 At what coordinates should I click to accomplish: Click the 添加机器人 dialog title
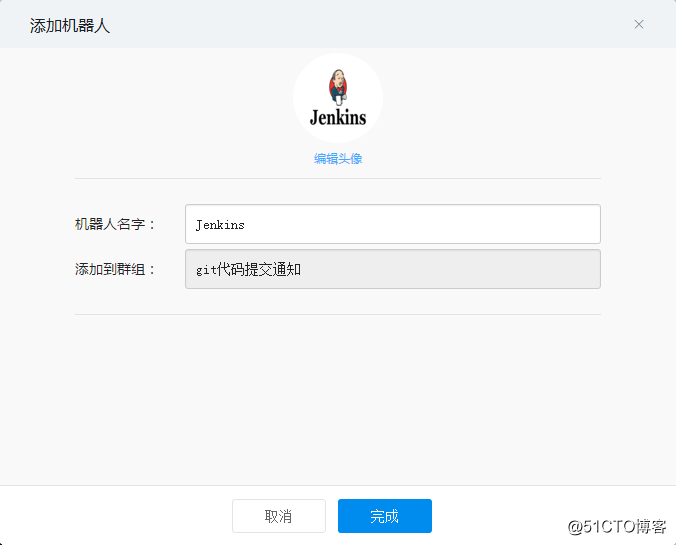[70, 26]
